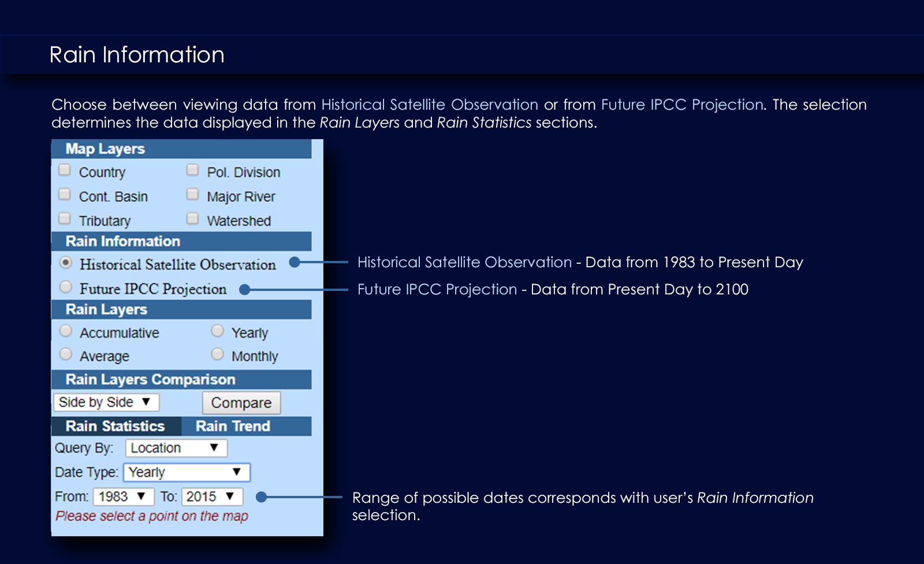Image resolution: width=924 pixels, height=564 pixels.
Task: Expand the To year 2015 dropdown
Action: coord(212,496)
